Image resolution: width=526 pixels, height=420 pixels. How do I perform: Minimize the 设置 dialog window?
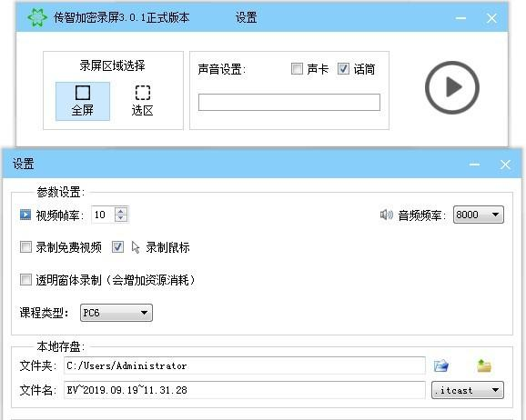point(474,165)
